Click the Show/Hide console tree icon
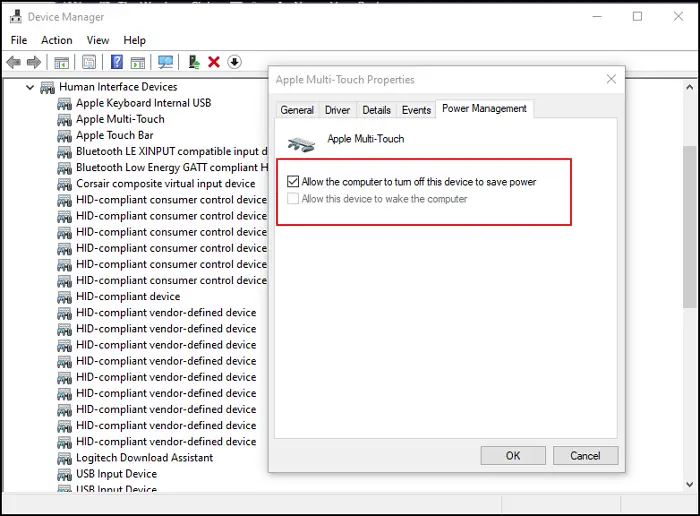Viewport: 700px width, 516px height. click(x=62, y=62)
